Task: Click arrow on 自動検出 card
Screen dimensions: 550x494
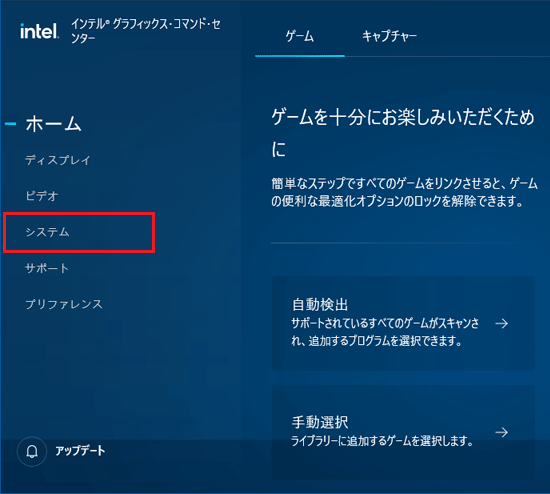Action: (x=502, y=323)
